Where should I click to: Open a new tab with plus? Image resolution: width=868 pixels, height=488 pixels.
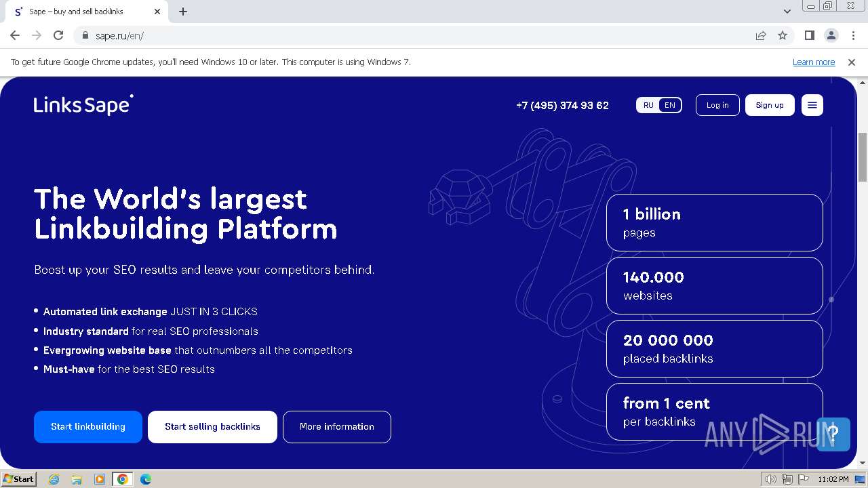click(x=183, y=12)
